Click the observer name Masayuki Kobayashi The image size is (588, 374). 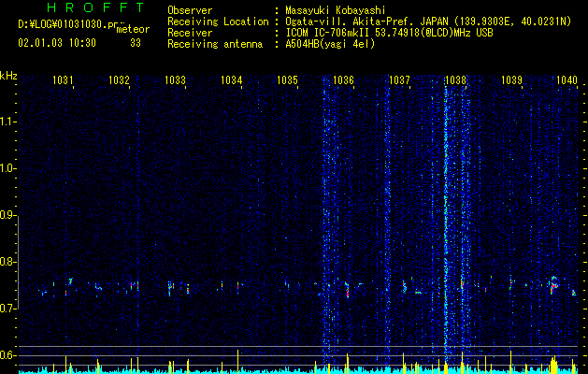(x=336, y=10)
